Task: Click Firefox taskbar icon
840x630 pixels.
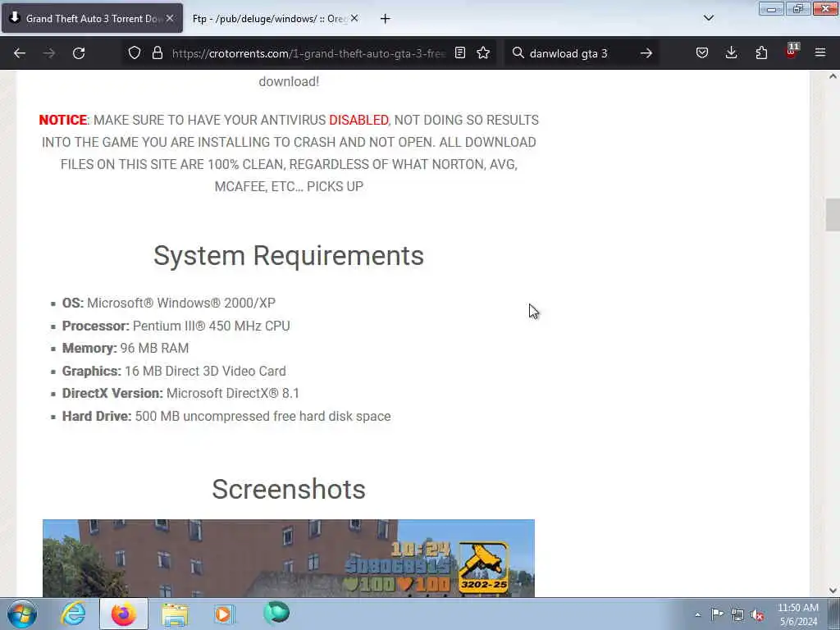Action: click(x=124, y=614)
